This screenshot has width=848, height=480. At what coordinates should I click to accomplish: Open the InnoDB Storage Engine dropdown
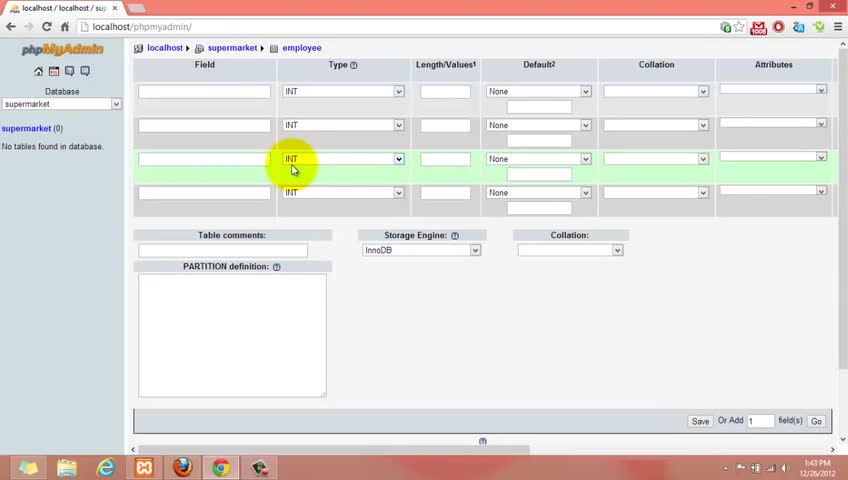pyautogui.click(x=421, y=250)
